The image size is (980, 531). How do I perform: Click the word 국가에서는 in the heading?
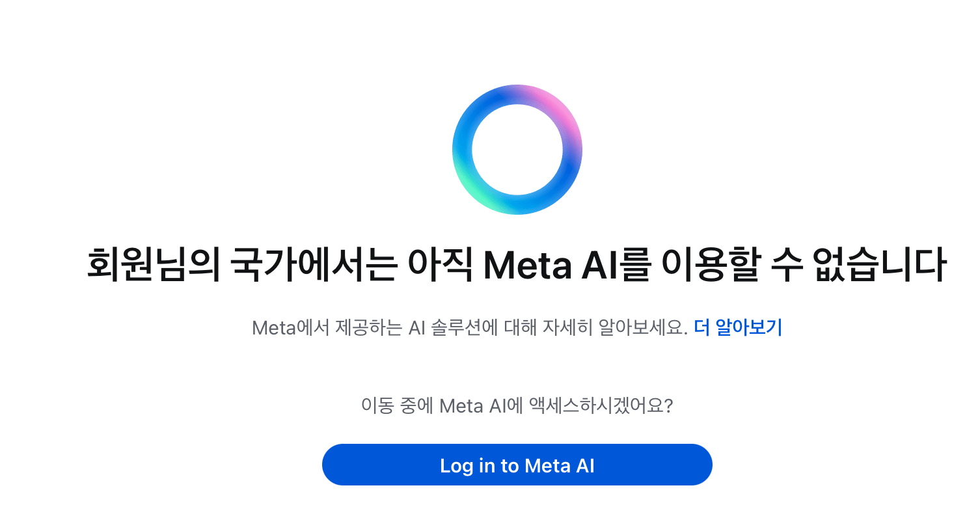point(314,264)
